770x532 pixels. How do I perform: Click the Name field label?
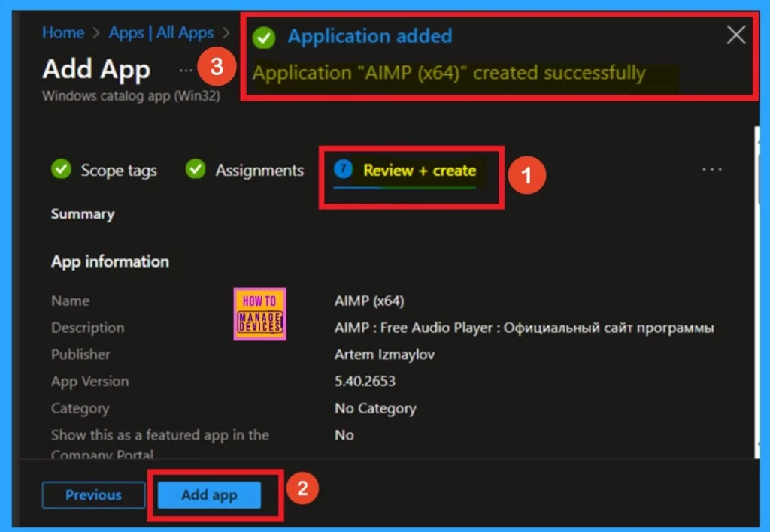70,301
